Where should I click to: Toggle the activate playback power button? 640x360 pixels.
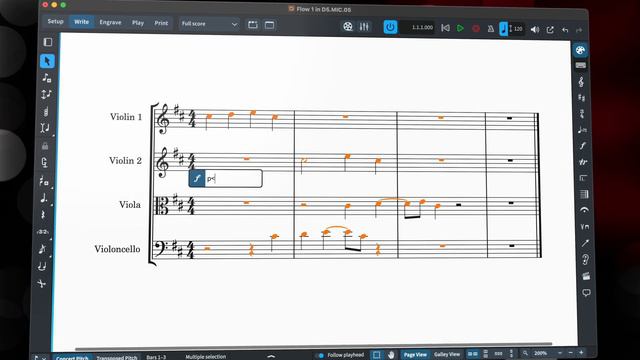click(x=390, y=27)
